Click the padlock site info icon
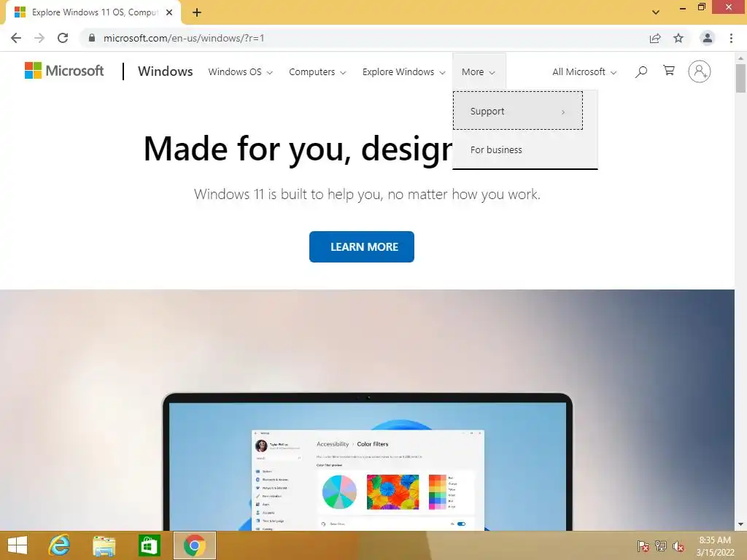 point(92,38)
